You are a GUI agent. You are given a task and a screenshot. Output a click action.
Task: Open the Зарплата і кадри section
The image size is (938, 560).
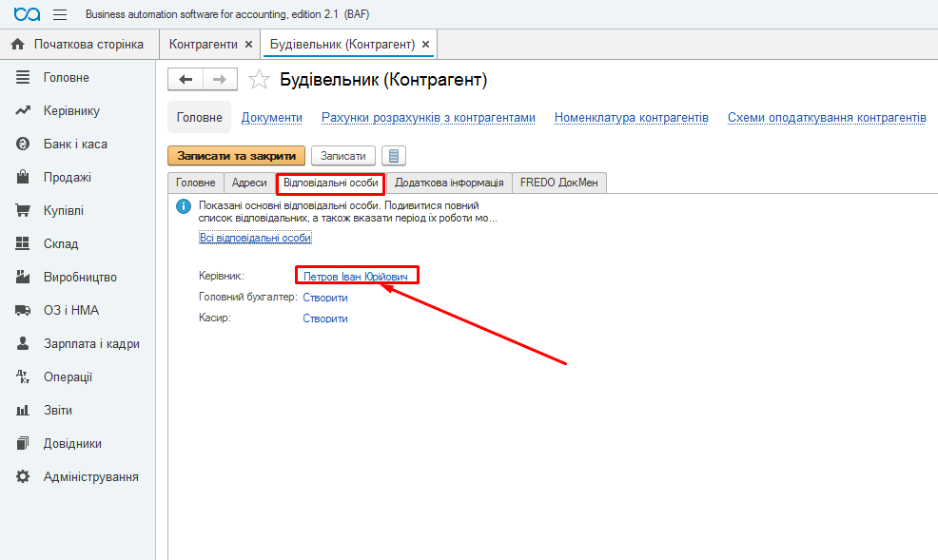91,343
